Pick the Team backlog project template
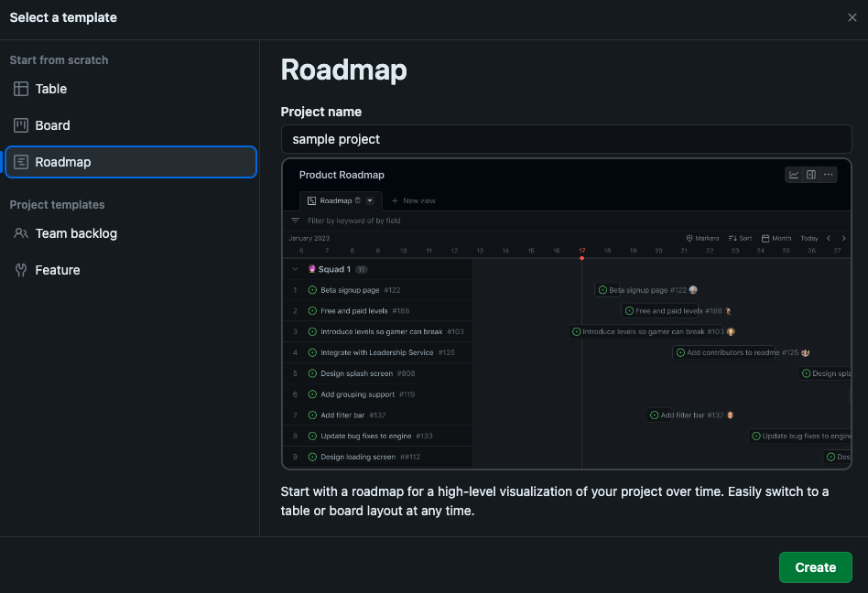Viewport: 868px width, 593px height. (x=76, y=233)
